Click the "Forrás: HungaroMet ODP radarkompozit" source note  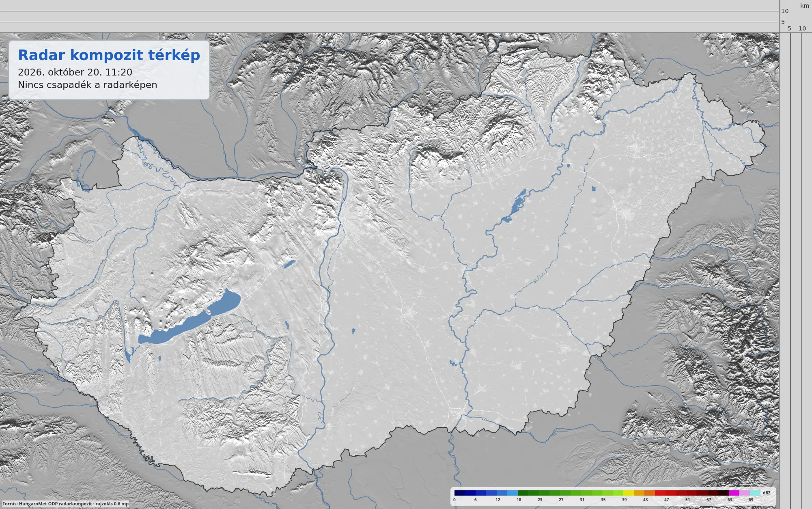click(x=47, y=504)
